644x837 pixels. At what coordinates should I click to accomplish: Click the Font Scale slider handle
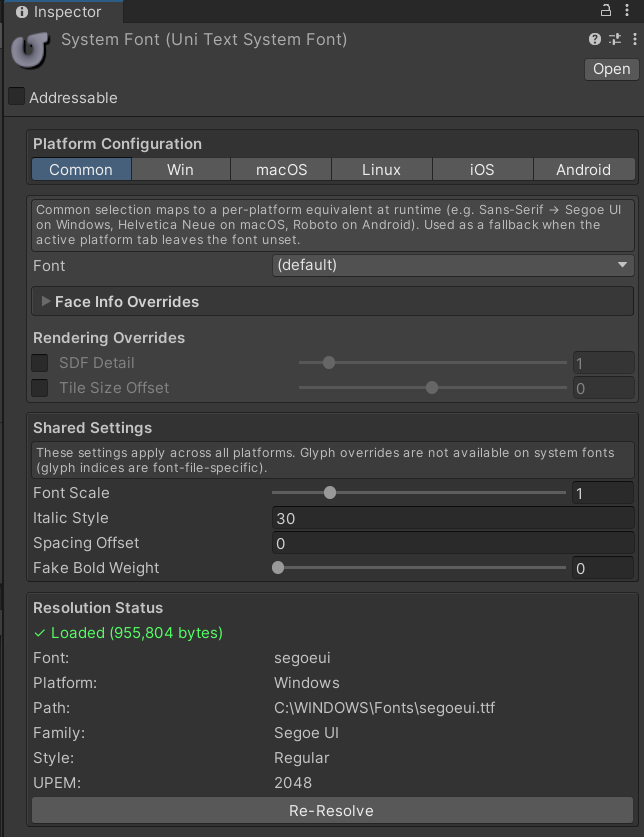330,493
